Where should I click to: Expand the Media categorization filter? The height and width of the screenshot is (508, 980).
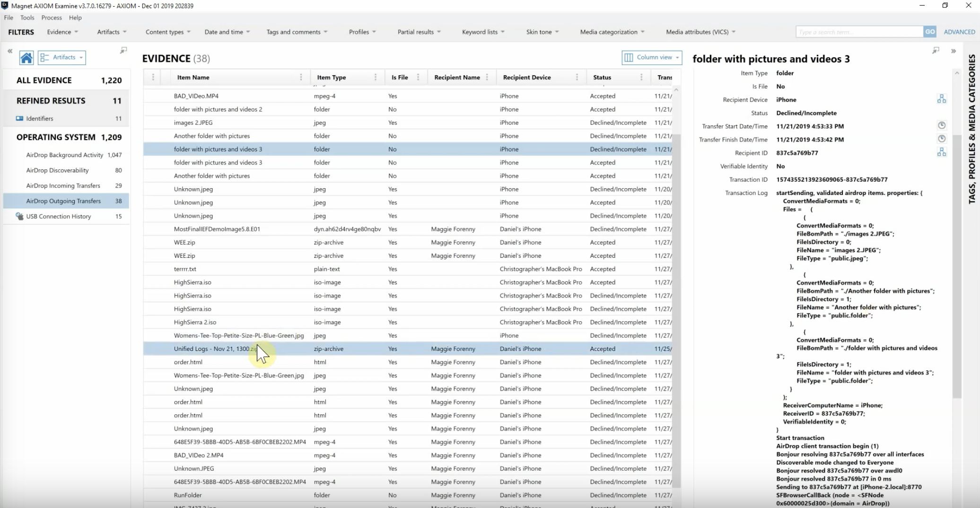click(x=612, y=32)
